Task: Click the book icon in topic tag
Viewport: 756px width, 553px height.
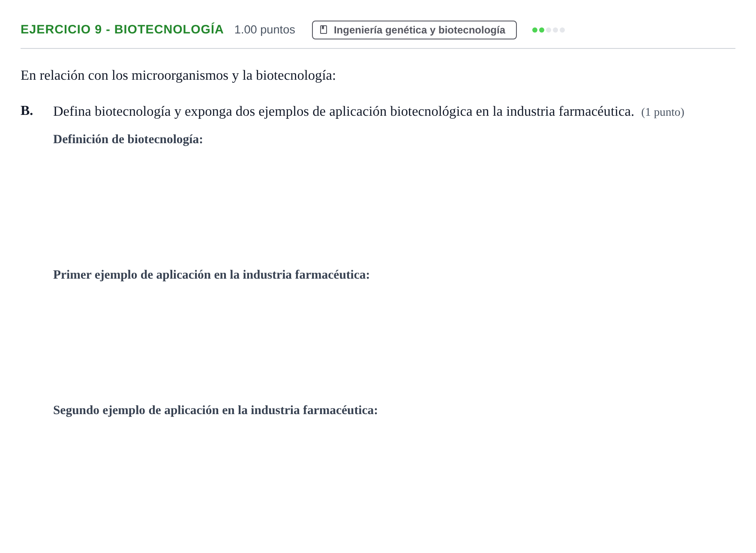Action: pos(324,30)
